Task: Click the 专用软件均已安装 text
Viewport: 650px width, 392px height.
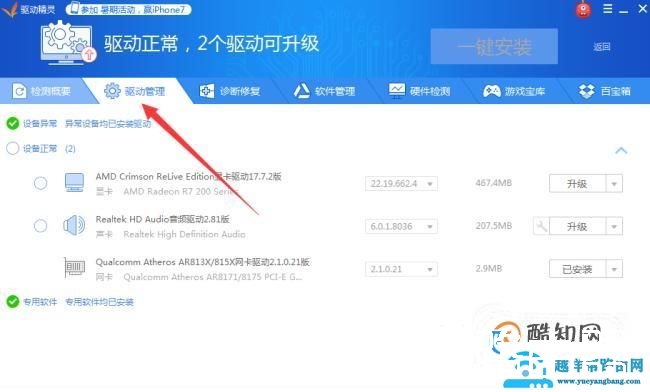Action: point(99,302)
